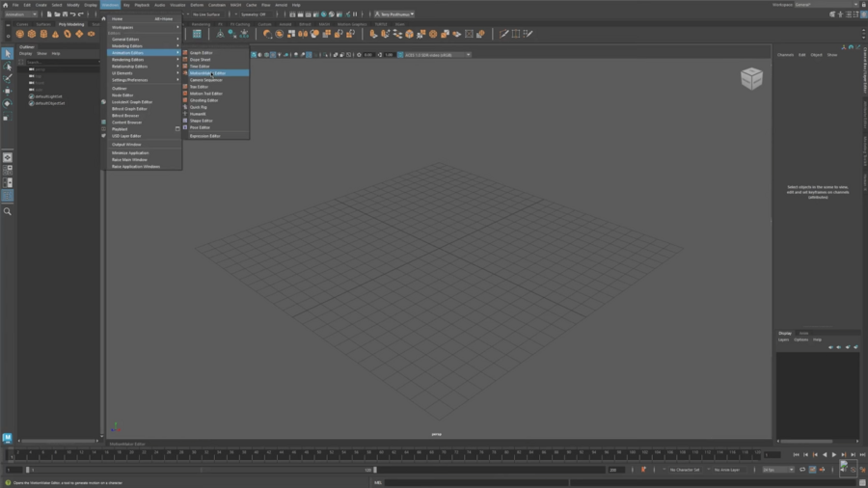Go to the start of the playback range

pos(796,454)
